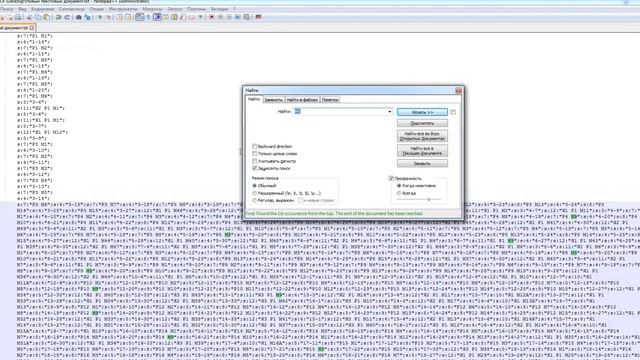The width and height of the screenshot is (640, 360).
Task: Click the Playback Macro toolbar icon
Action: [x=229, y=17]
